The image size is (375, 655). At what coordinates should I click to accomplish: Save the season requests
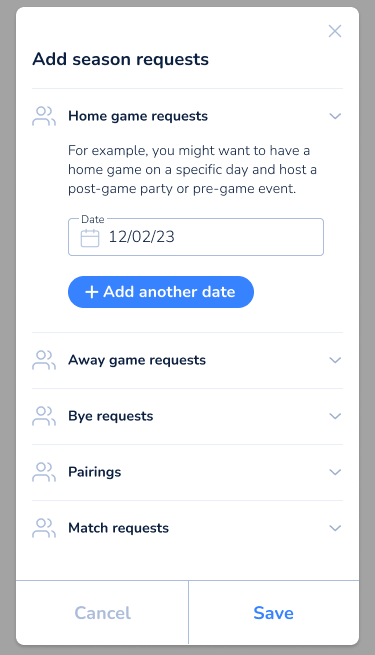coord(274,613)
